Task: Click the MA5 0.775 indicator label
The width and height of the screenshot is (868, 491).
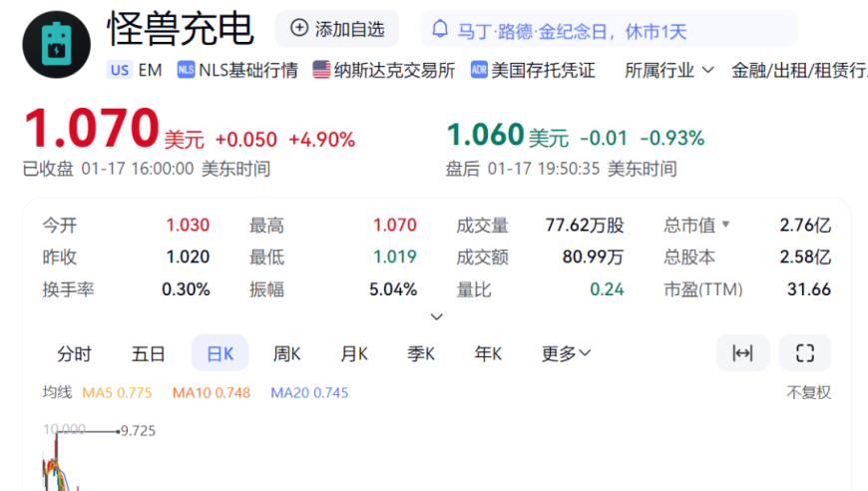Action: pos(117,393)
